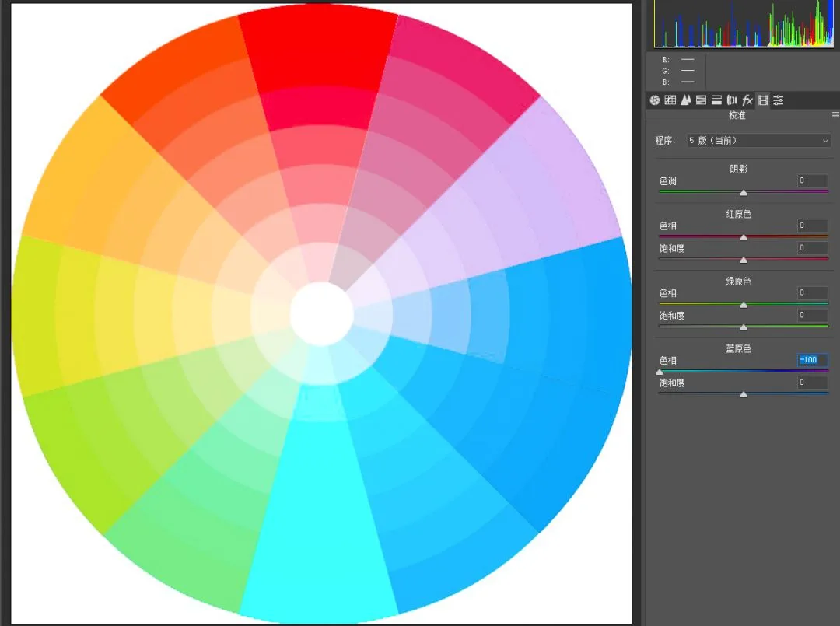
Task: Click the 绿原色 饱和度 slider handle
Action: pyautogui.click(x=743, y=327)
